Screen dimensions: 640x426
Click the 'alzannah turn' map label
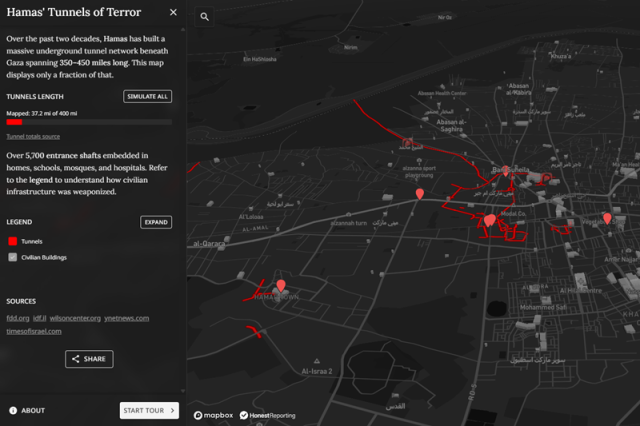[x=349, y=223]
